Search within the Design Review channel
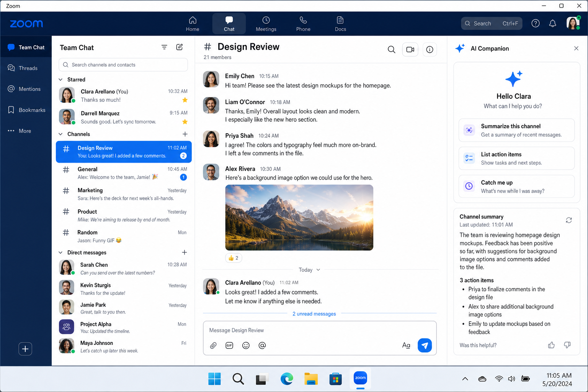The height and width of the screenshot is (392, 588). click(391, 49)
